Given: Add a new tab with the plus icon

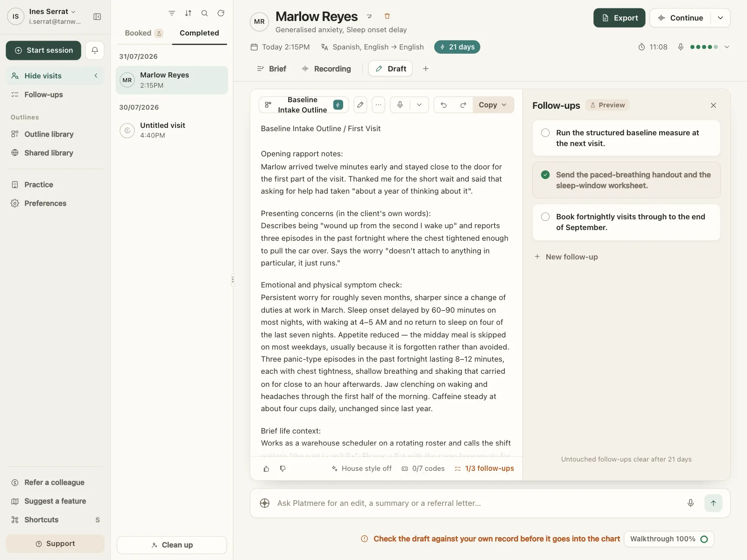Looking at the screenshot, I should pyautogui.click(x=426, y=69).
